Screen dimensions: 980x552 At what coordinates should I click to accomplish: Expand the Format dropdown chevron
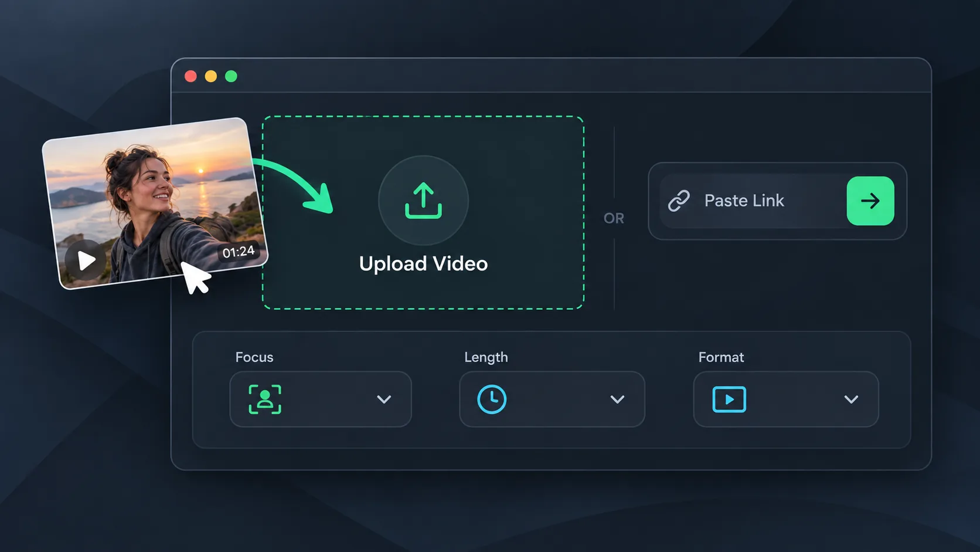point(851,399)
